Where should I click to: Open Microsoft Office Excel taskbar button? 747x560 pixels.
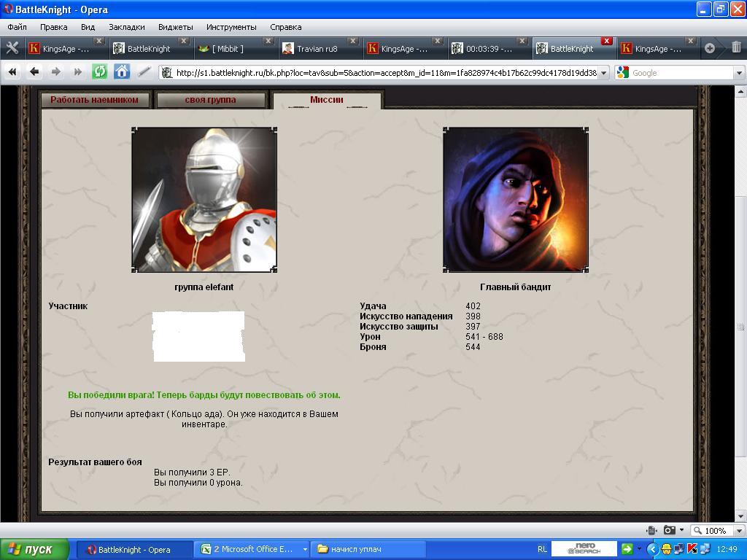[x=252, y=550]
